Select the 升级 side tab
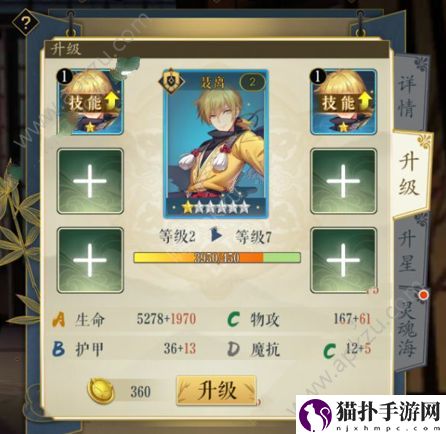 pos(409,175)
